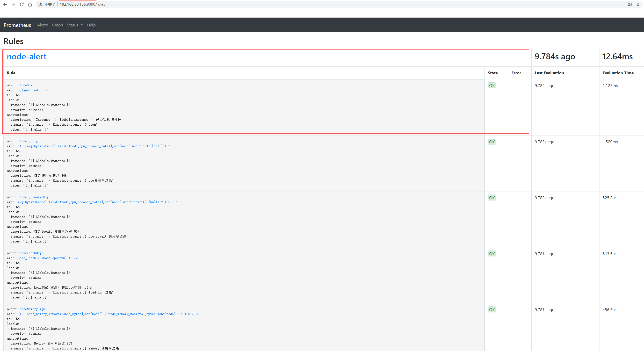
Task: Click the NodeMemoryHigh alert link
Action: [32, 309]
